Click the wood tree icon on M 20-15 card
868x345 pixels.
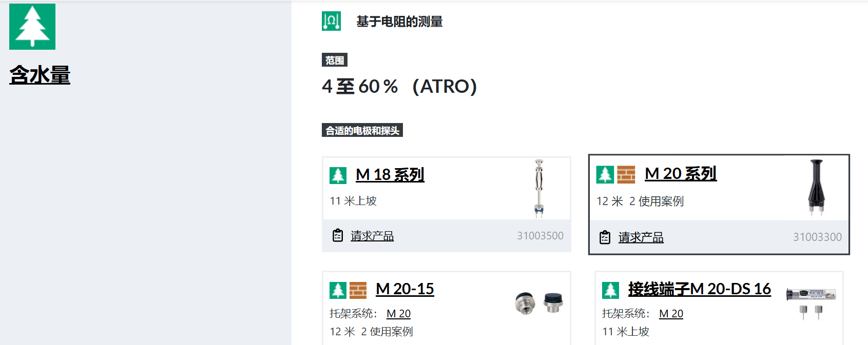[x=338, y=290]
